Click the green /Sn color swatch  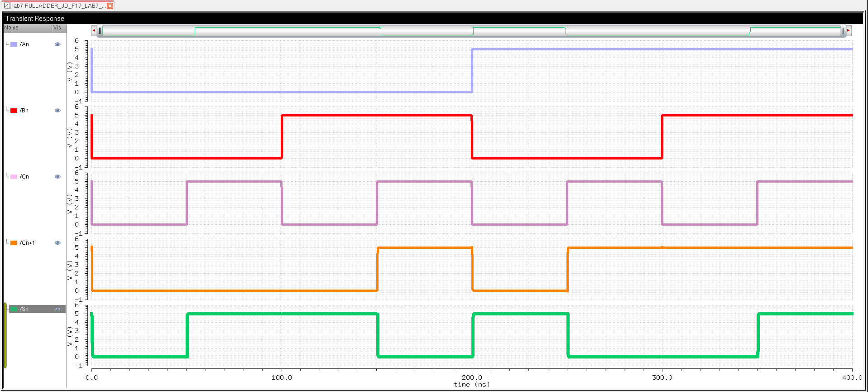tap(14, 309)
